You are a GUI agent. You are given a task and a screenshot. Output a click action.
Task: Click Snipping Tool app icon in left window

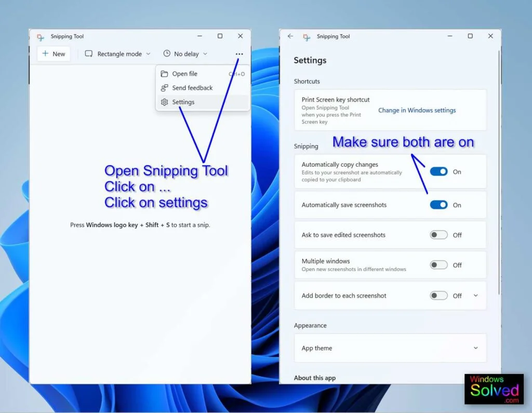click(x=41, y=37)
